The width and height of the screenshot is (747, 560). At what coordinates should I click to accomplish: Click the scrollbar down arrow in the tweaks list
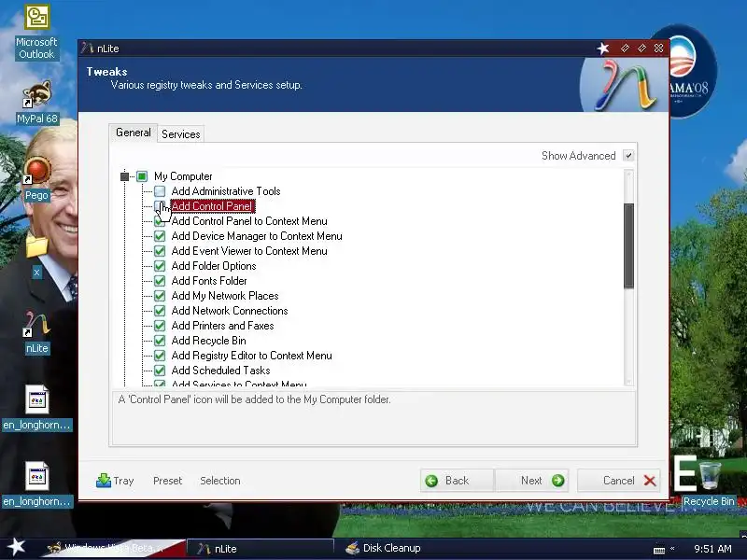[628, 382]
